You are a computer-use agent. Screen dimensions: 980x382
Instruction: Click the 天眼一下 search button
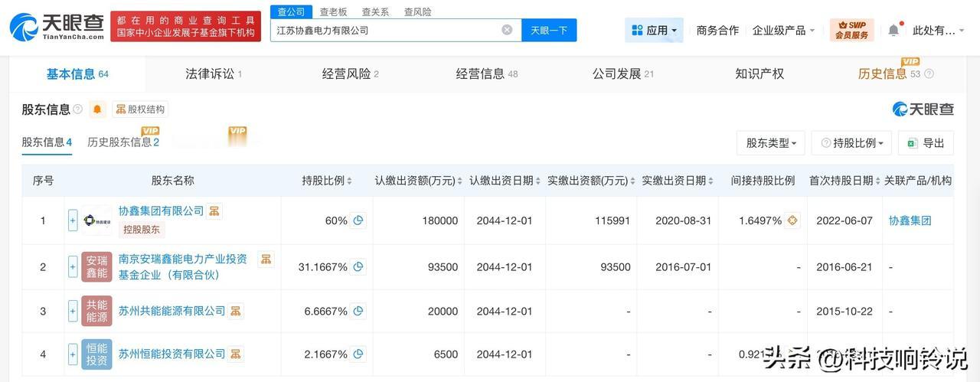point(549,30)
